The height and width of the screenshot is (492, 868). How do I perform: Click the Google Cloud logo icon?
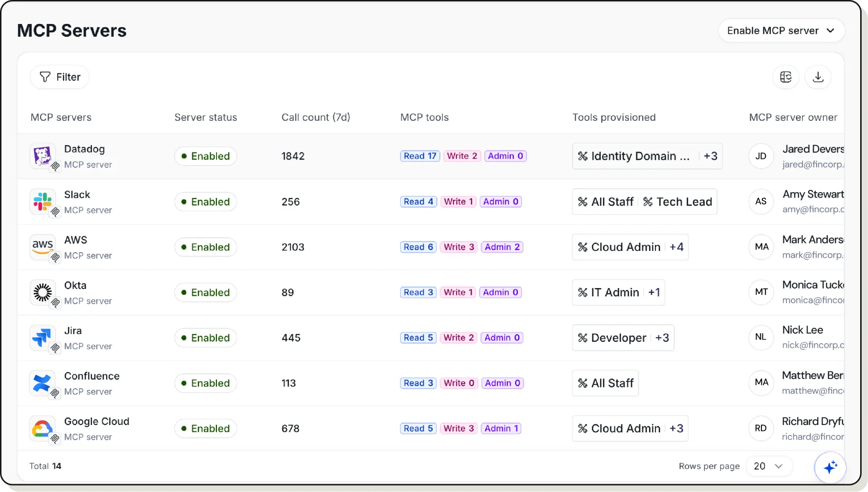click(x=43, y=428)
